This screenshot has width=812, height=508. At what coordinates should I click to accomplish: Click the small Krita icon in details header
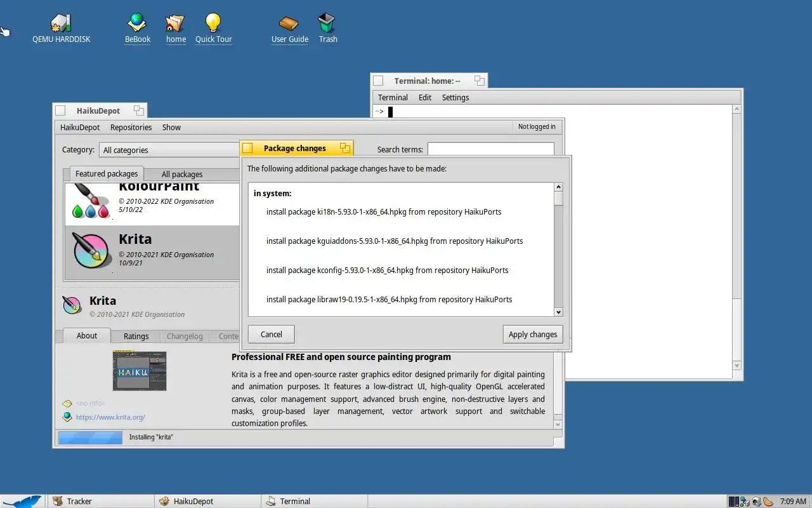72,305
